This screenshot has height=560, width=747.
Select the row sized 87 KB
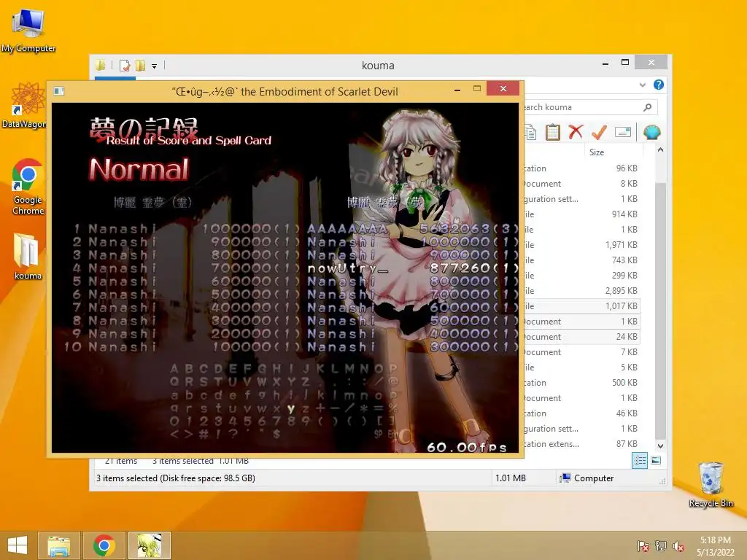click(x=581, y=444)
